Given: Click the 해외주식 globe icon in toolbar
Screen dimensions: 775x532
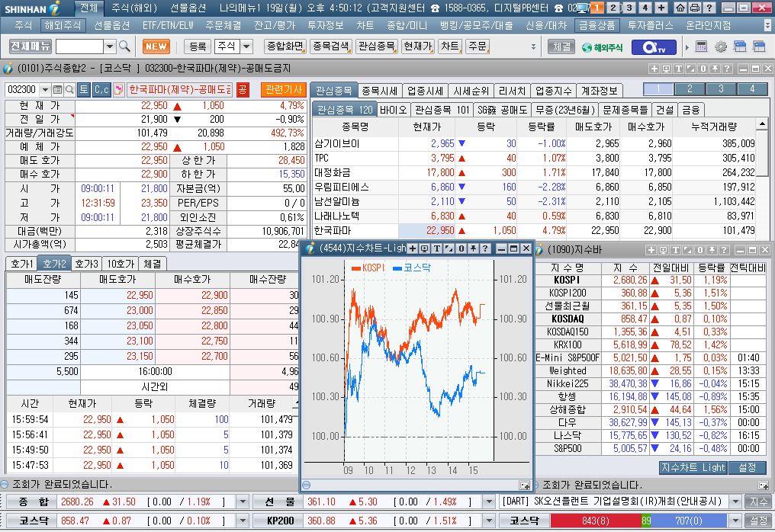Looking at the screenshot, I should 603,47.
